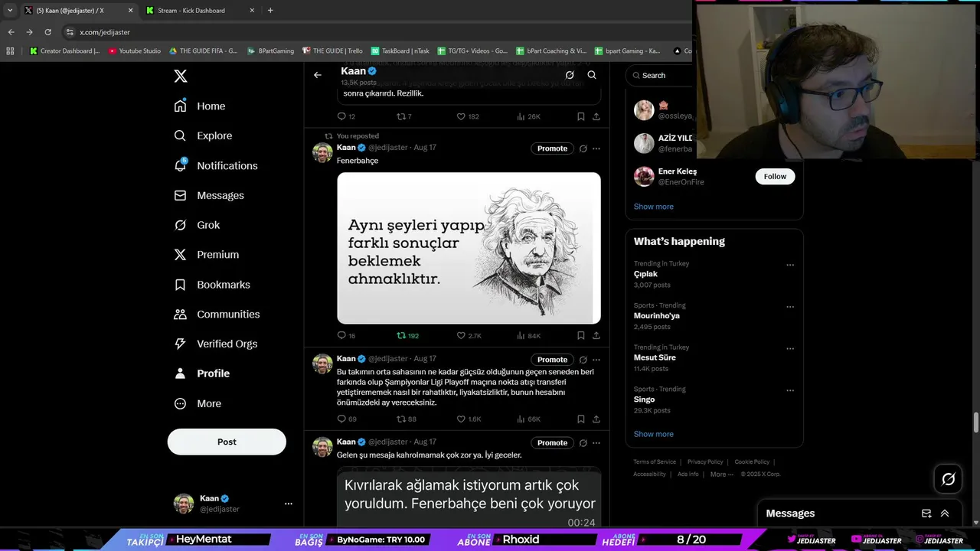This screenshot has height=551, width=980.
Task: Open the More menu in sidebar
Action: click(x=198, y=403)
